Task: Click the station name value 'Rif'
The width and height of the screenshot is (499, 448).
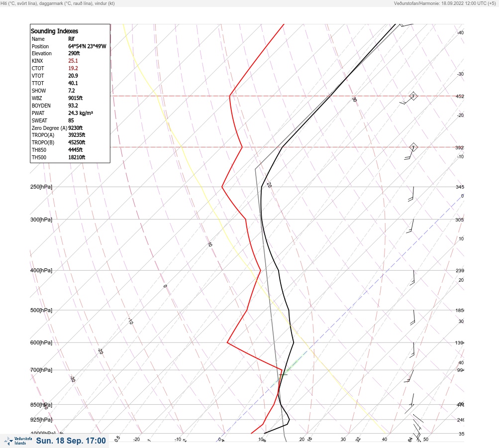Action: tap(71, 39)
